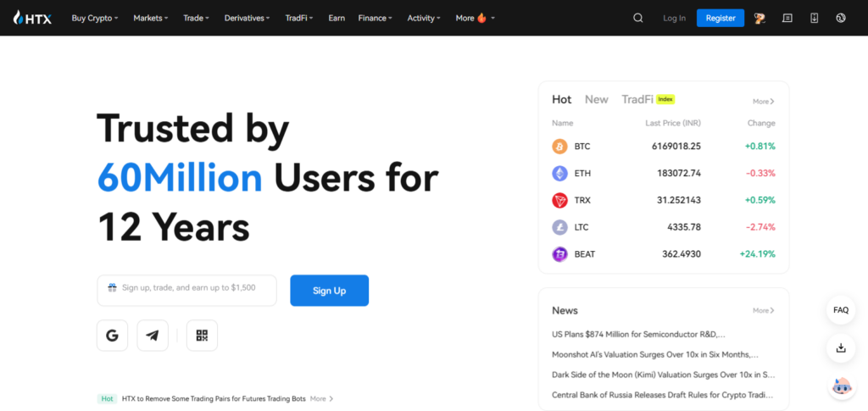
Task: Open the search magnifier icon
Action: (x=637, y=19)
